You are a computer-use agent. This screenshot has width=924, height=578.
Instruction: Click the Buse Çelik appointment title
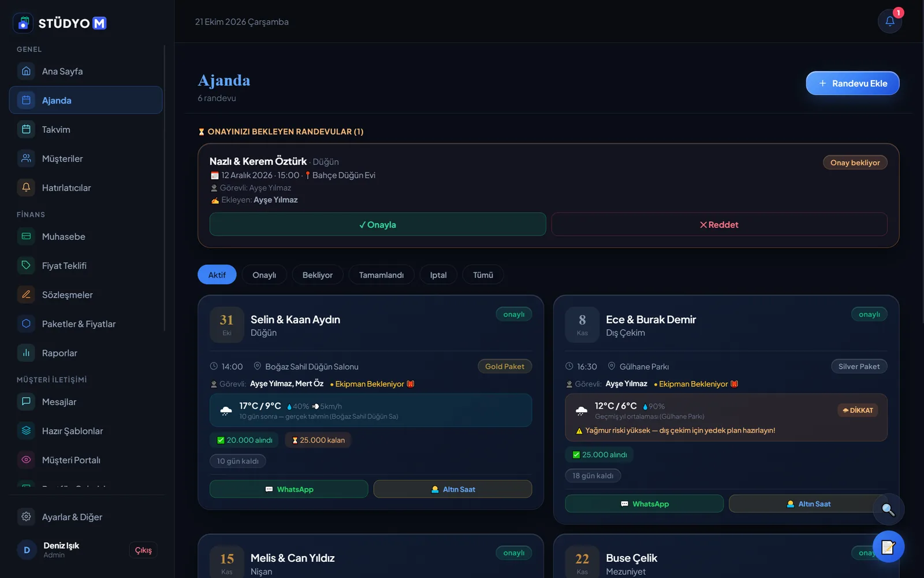click(631, 558)
